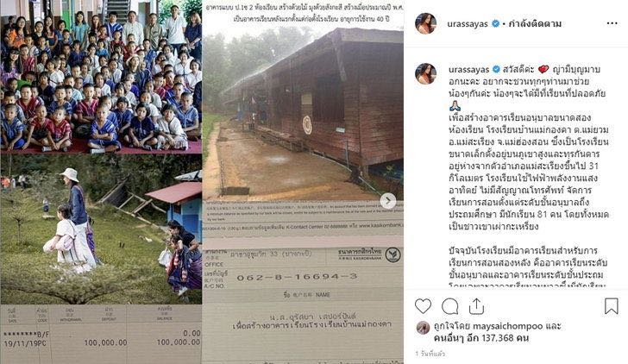
Task: Open comments with the speech bubble icon
Action: pyautogui.click(x=449, y=306)
